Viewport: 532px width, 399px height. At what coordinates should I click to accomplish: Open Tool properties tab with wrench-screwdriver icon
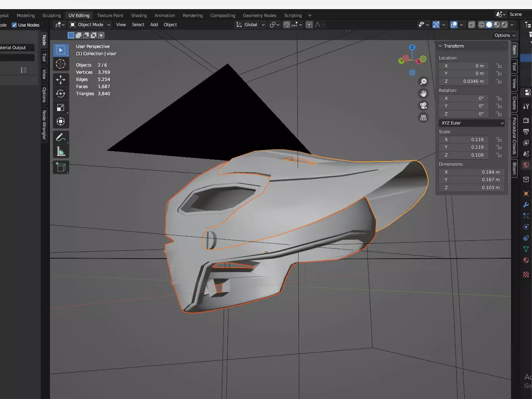526,106
